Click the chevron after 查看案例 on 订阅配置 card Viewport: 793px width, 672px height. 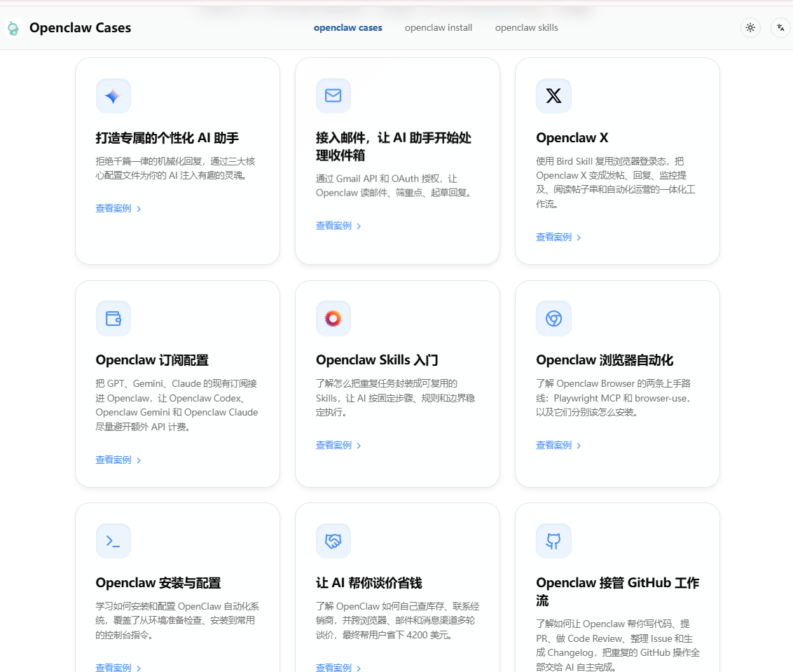[x=139, y=460]
